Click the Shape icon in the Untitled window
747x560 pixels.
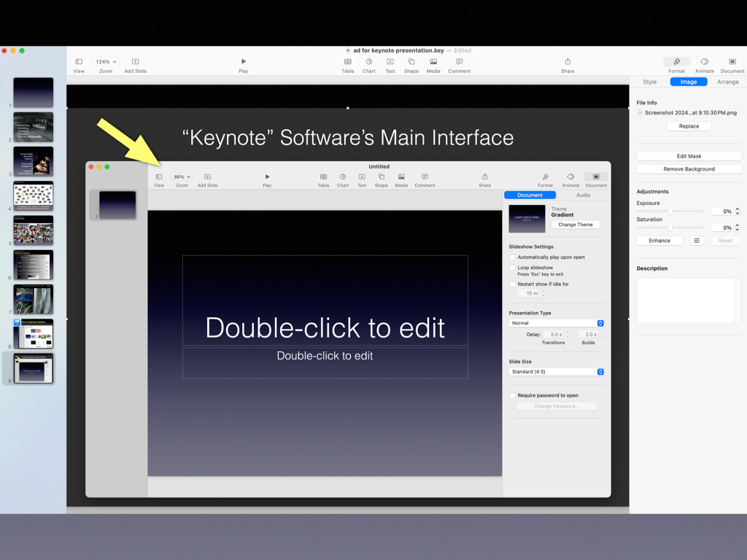pyautogui.click(x=381, y=176)
